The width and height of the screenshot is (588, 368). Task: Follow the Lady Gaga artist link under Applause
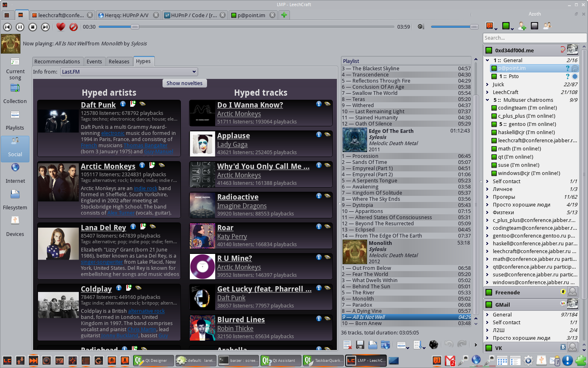pos(232,144)
